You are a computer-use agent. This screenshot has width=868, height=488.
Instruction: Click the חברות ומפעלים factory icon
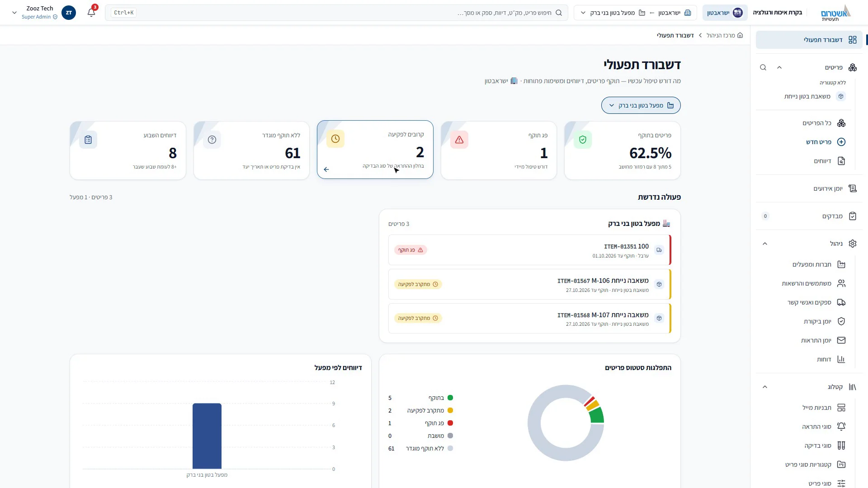(x=841, y=264)
